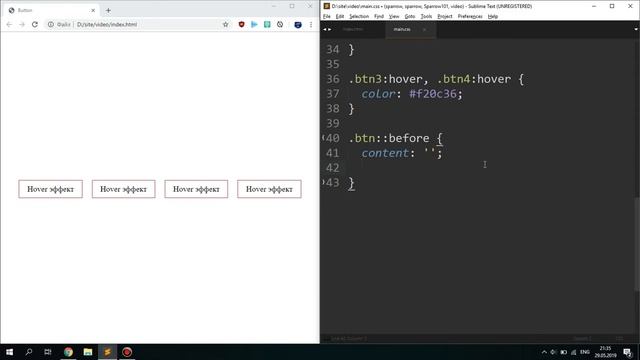Open the red shield extension in Chrome
This screenshot has height=360, width=640.
242,24
